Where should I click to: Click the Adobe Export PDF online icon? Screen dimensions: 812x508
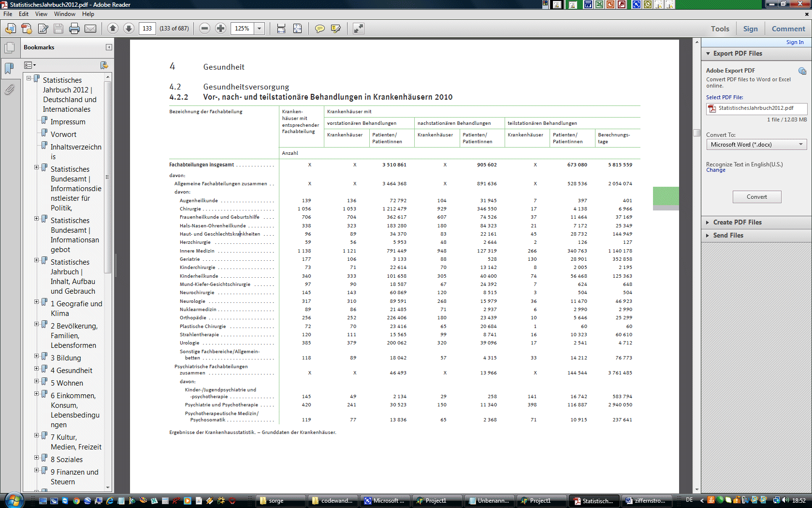pos(802,71)
